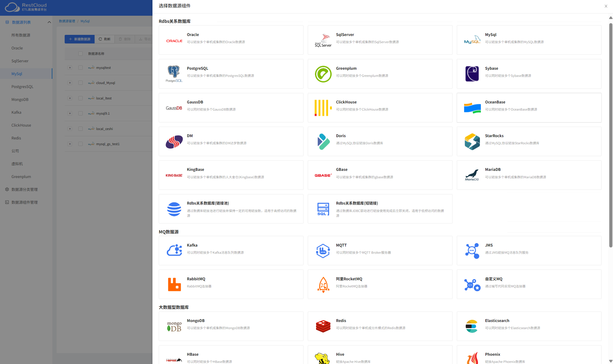Choose the Kafka cloud icon

click(174, 251)
